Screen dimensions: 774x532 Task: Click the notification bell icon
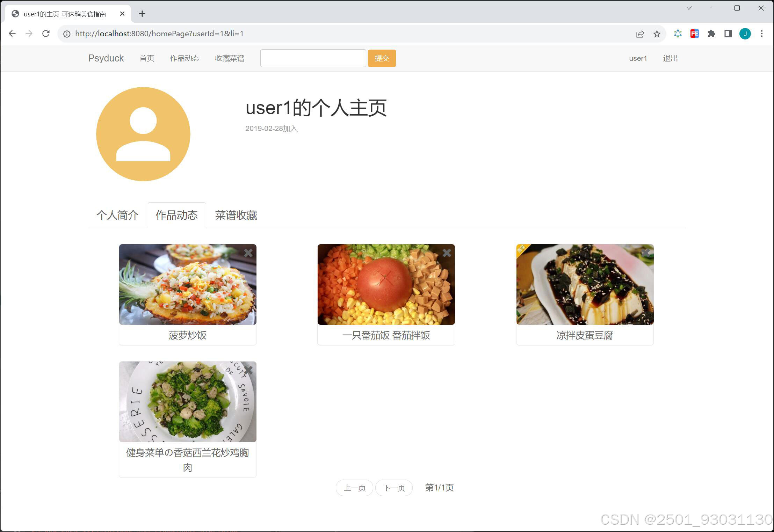click(678, 34)
